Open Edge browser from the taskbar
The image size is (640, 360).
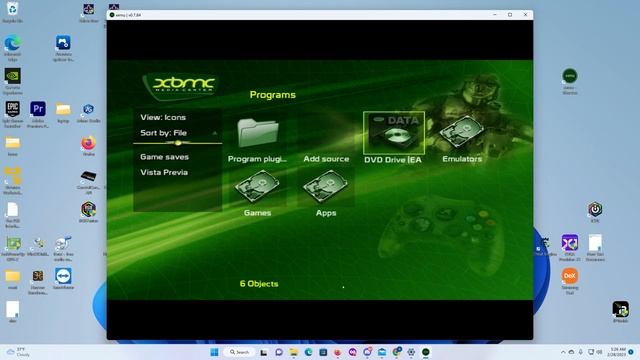click(308, 352)
